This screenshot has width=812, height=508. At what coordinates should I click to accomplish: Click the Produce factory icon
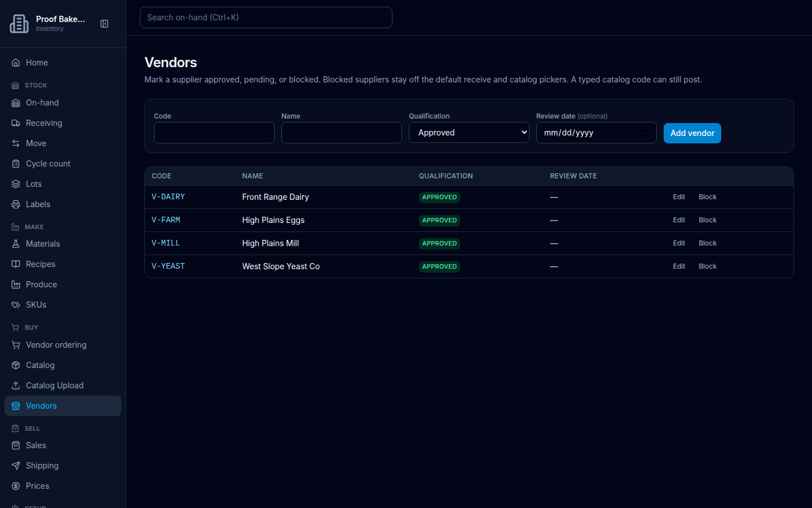pyautogui.click(x=16, y=284)
